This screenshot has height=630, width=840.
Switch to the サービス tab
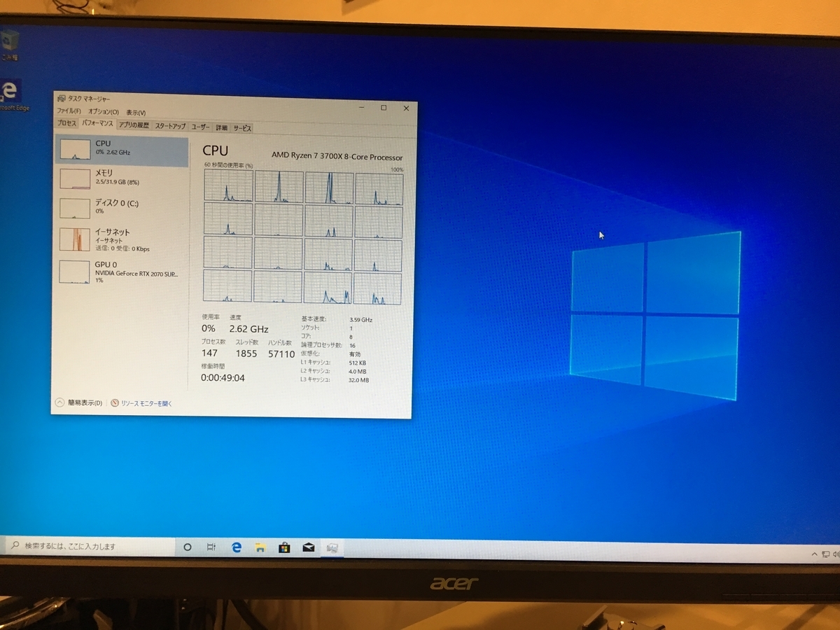click(242, 128)
